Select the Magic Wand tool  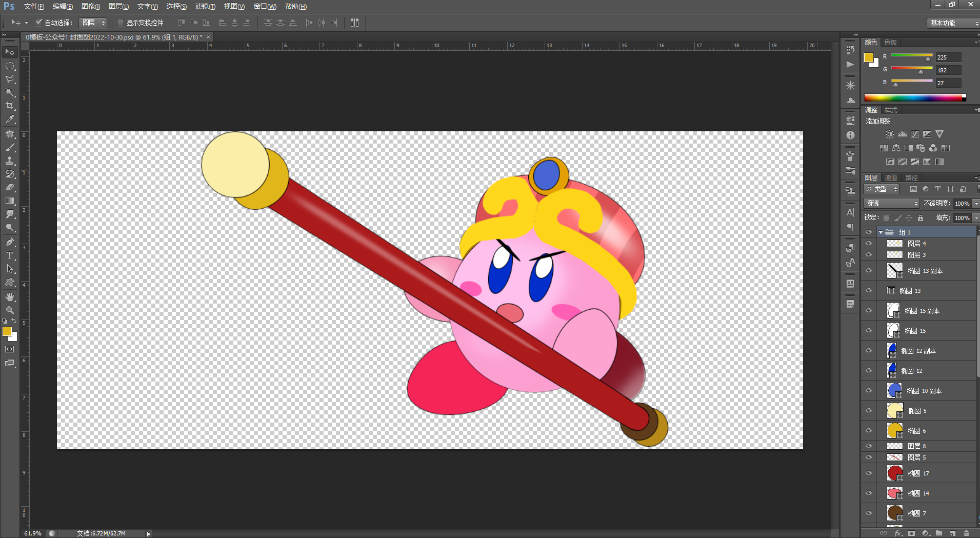pyautogui.click(x=10, y=92)
